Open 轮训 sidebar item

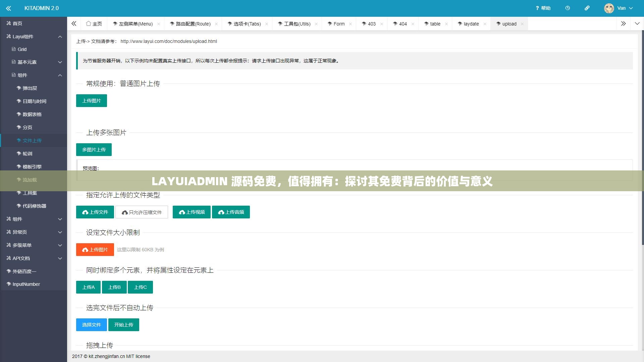click(34, 154)
